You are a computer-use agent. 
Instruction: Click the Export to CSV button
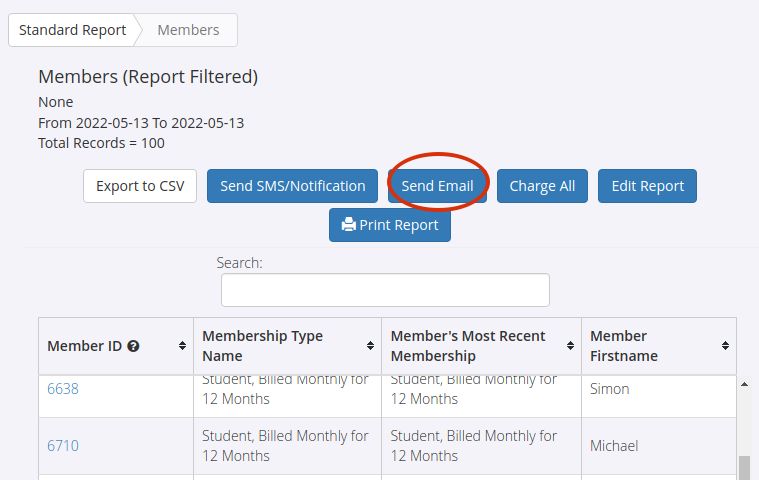tap(140, 186)
